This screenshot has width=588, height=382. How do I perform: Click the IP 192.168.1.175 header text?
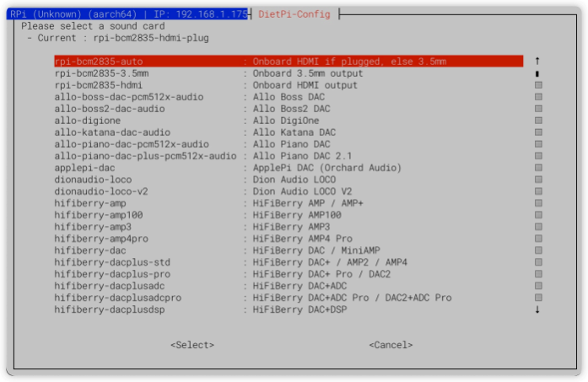pyautogui.click(x=201, y=14)
